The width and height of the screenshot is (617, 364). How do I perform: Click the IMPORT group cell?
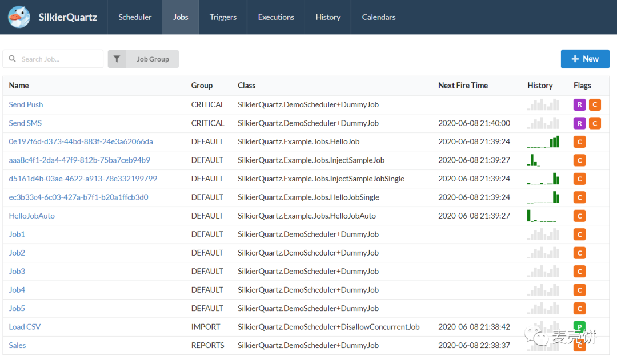pyautogui.click(x=206, y=327)
